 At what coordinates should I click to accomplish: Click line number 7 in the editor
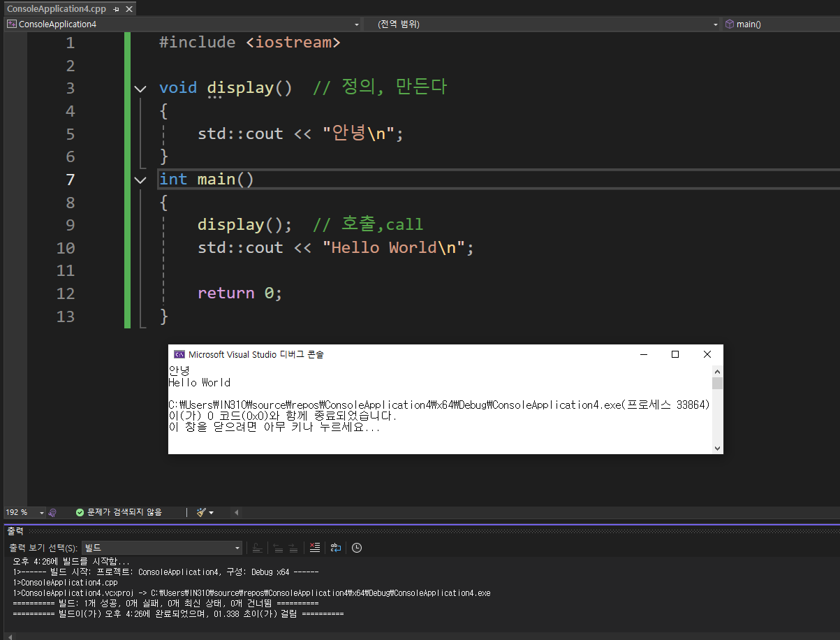point(70,180)
